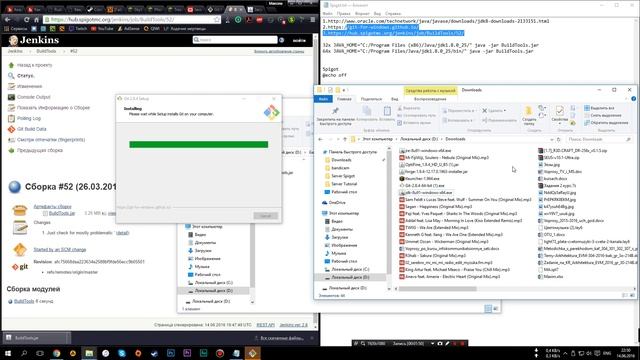Download the BuildTools.jar artifact link
Screen dimensions: 640x360
[x=62, y=213]
